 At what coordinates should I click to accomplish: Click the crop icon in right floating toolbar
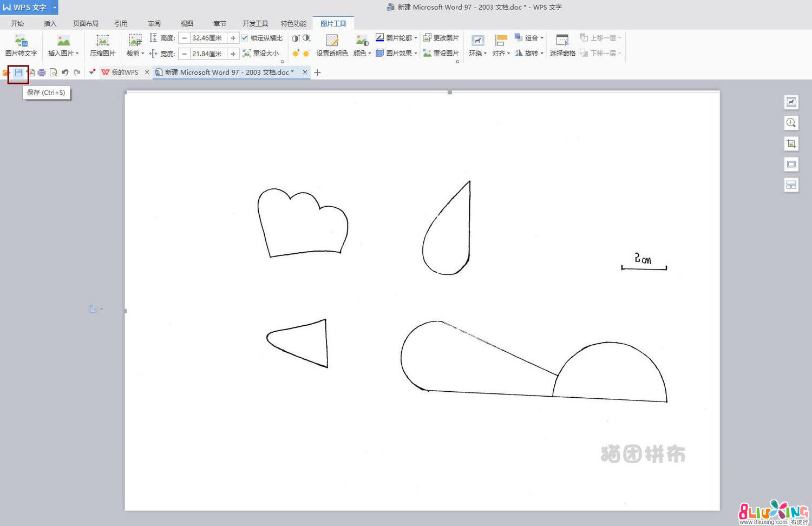[x=791, y=143]
